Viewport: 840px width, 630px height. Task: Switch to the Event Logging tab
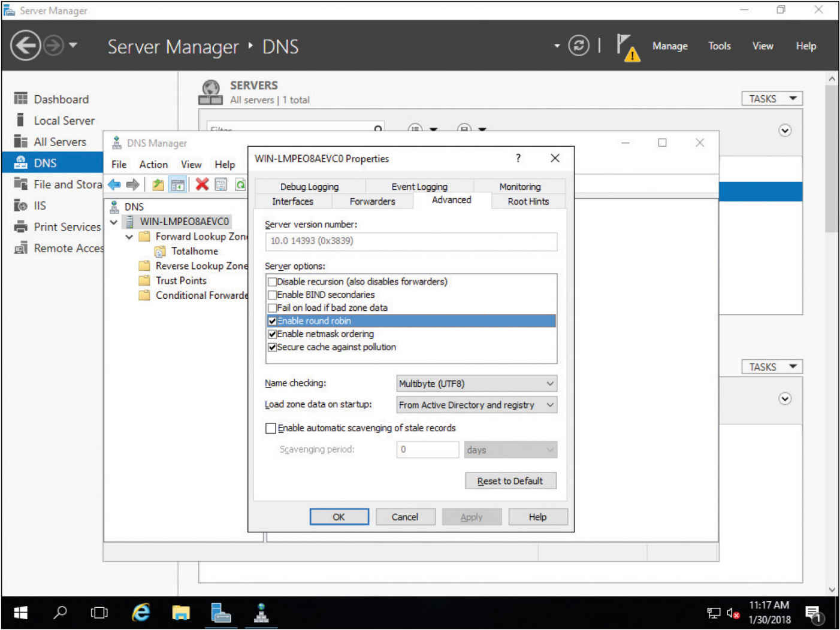coord(419,186)
